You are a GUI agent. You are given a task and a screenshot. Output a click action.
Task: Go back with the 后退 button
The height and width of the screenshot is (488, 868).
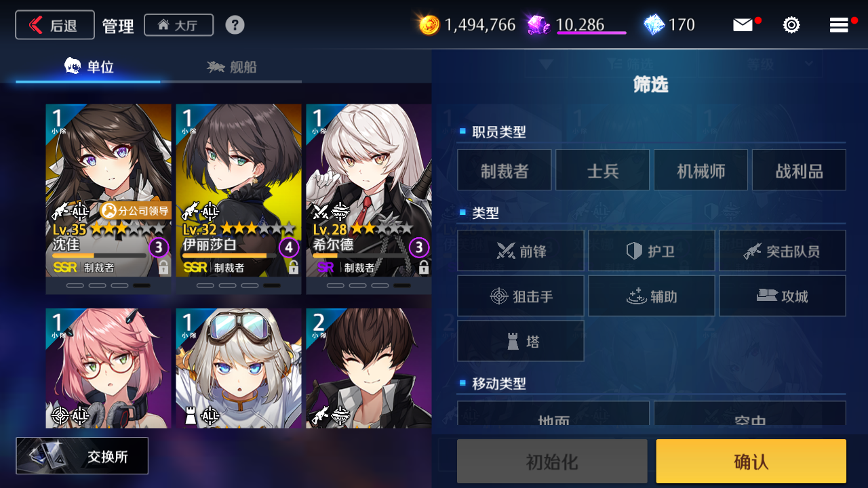click(55, 25)
